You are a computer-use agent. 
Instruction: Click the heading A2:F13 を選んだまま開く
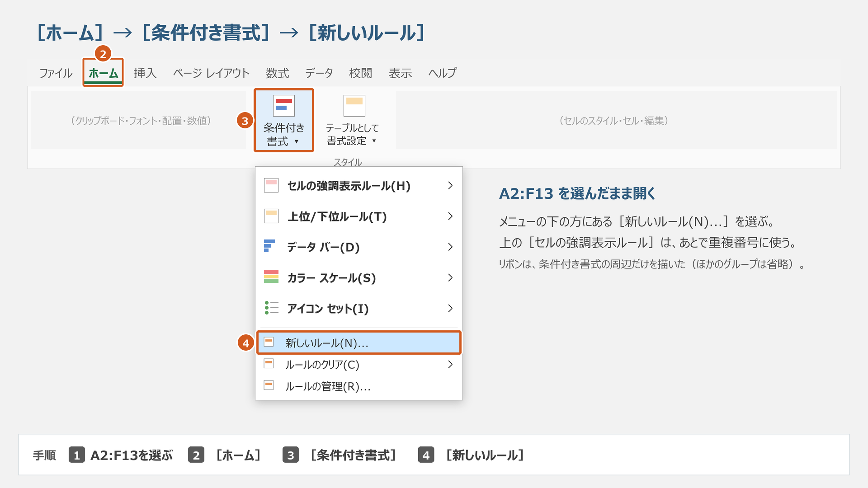coord(577,193)
